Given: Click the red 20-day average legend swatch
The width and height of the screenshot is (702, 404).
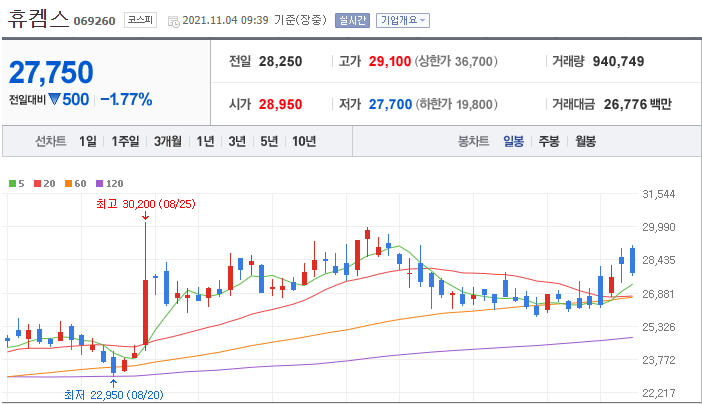Looking at the screenshot, I should (x=38, y=184).
